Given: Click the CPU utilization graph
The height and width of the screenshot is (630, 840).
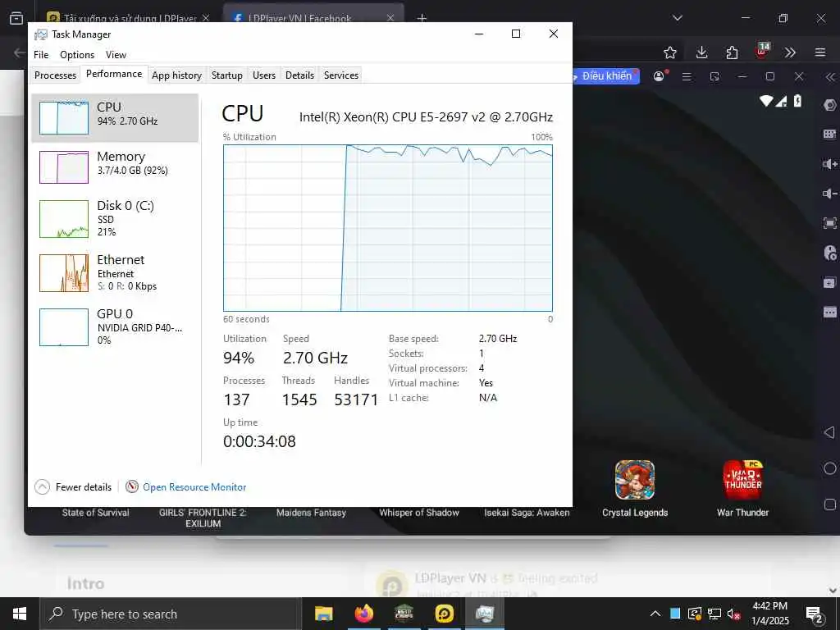Looking at the screenshot, I should (x=388, y=228).
